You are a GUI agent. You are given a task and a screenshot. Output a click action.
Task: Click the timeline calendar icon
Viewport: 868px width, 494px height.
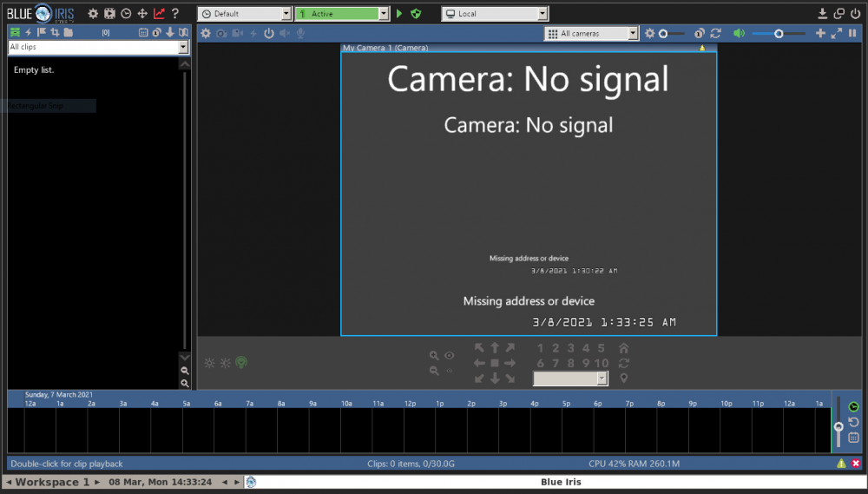pos(853,438)
